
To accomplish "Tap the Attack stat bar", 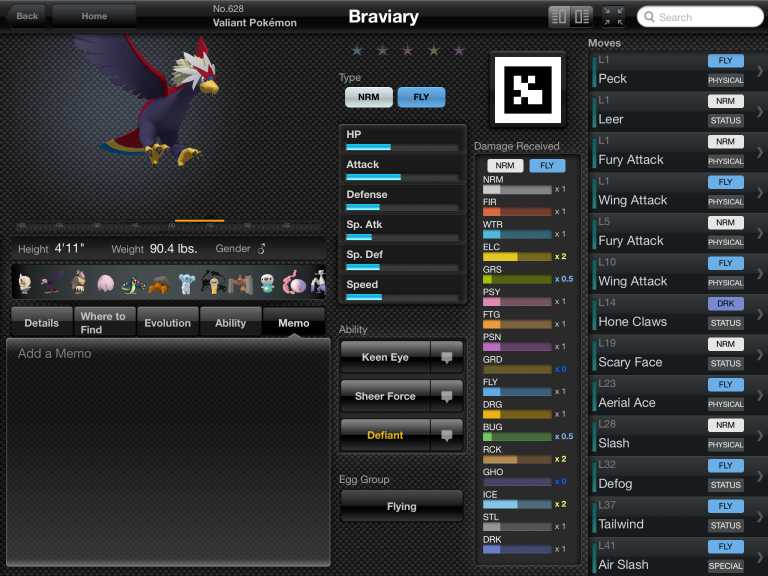I will (x=402, y=177).
